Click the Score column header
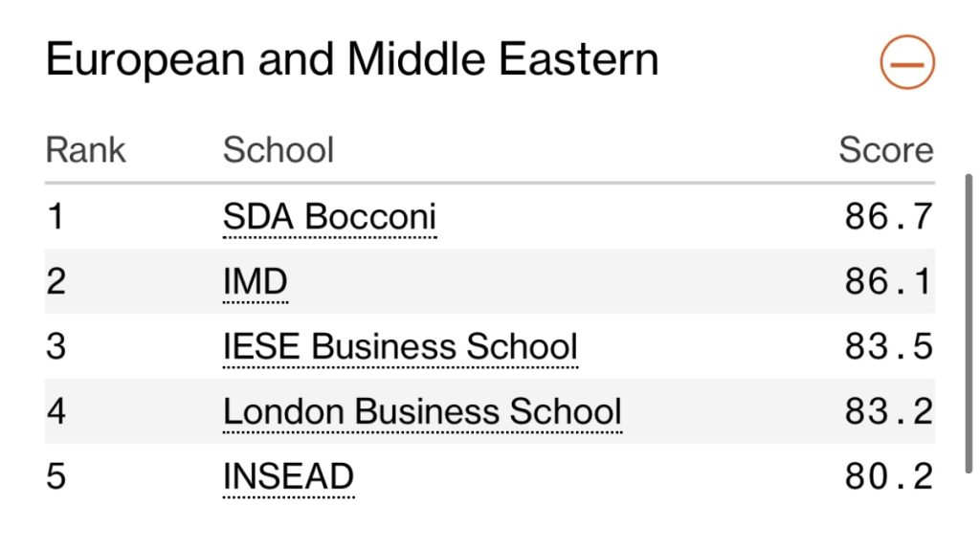The height and width of the screenshot is (549, 980). pyautogui.click(x=885, y=150)
